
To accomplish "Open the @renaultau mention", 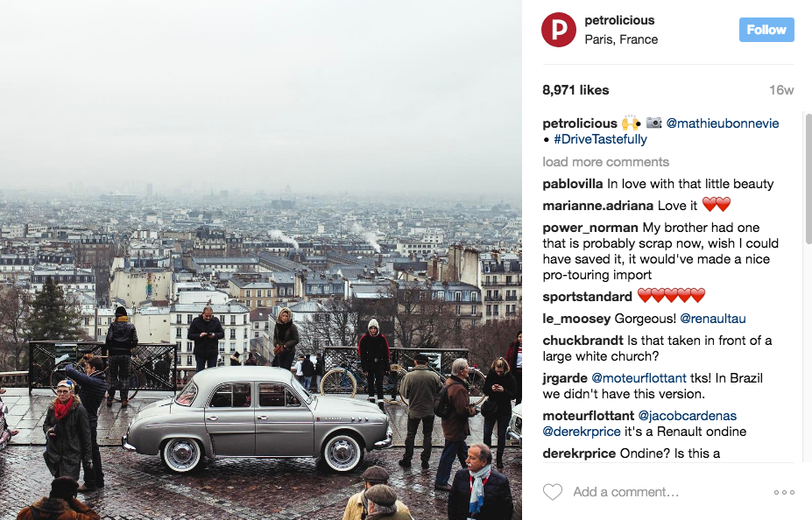I will coord(712,319).
